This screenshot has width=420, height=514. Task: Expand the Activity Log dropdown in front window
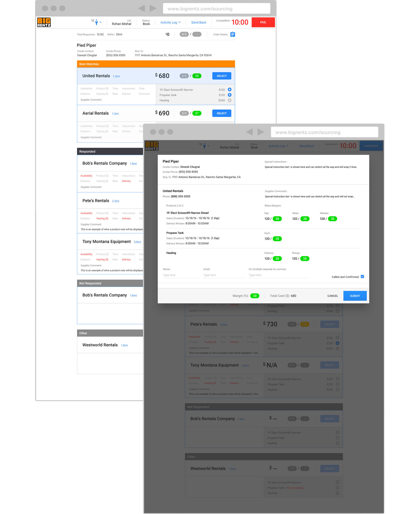[x=278, y=146]
